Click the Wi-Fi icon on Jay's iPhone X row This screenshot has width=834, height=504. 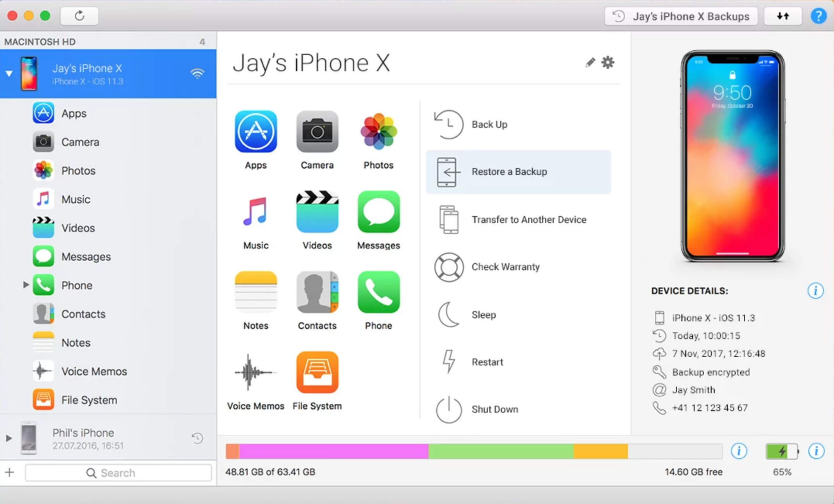pyautogui.click(x=197, y=73)
